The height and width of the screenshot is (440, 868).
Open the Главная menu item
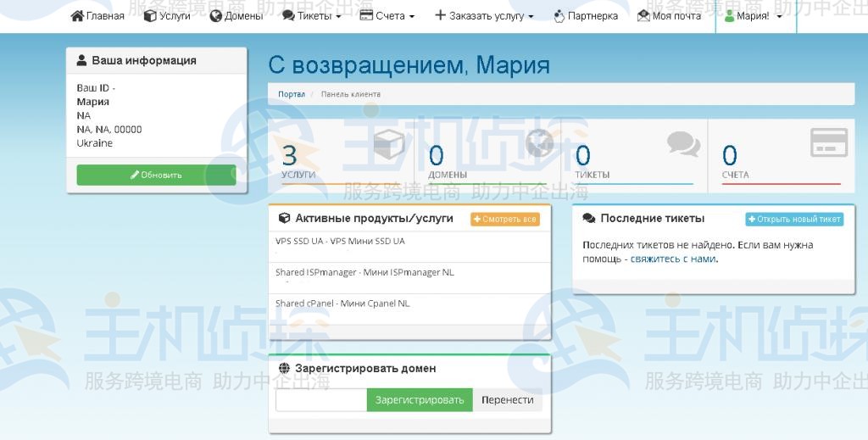(98, 16)
